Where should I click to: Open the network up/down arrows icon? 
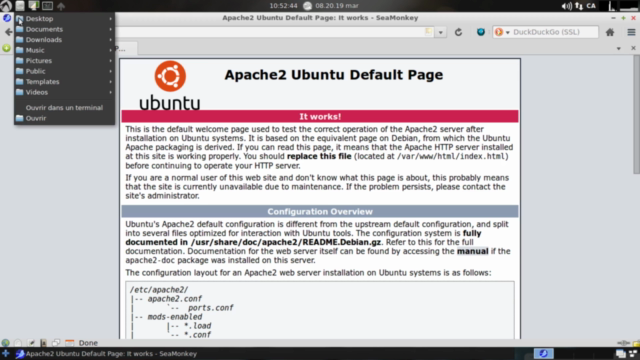(579, 6)
